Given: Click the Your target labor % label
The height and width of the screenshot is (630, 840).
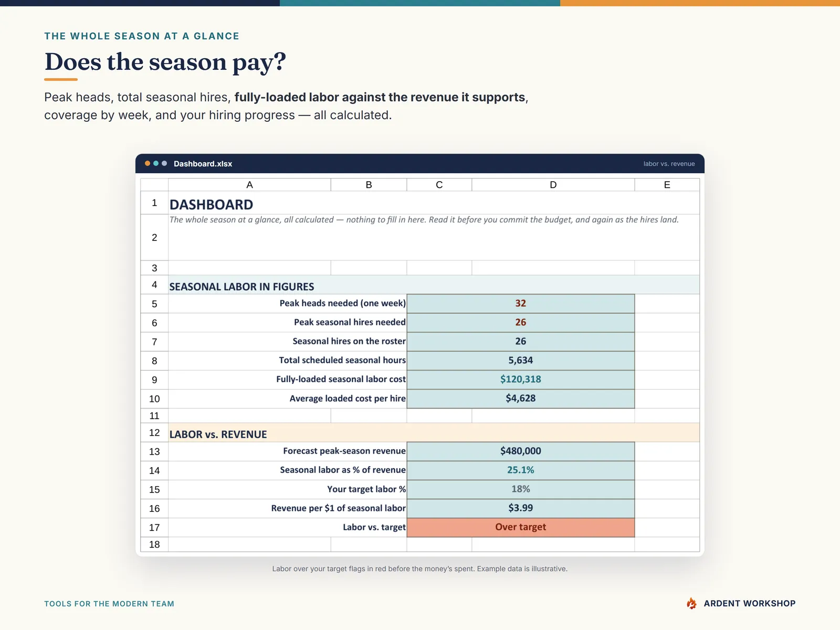Looking at the screenshot, I should [366, 489].
